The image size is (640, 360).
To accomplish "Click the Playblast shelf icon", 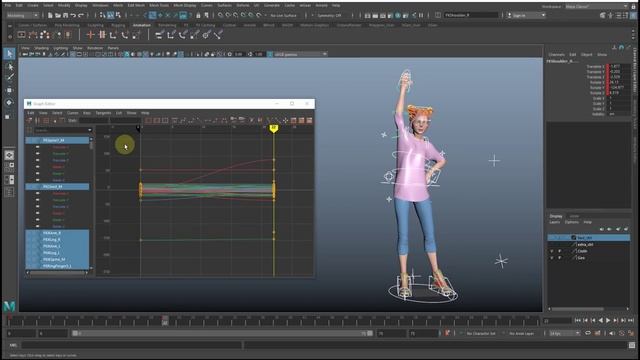I will (21, 35).
